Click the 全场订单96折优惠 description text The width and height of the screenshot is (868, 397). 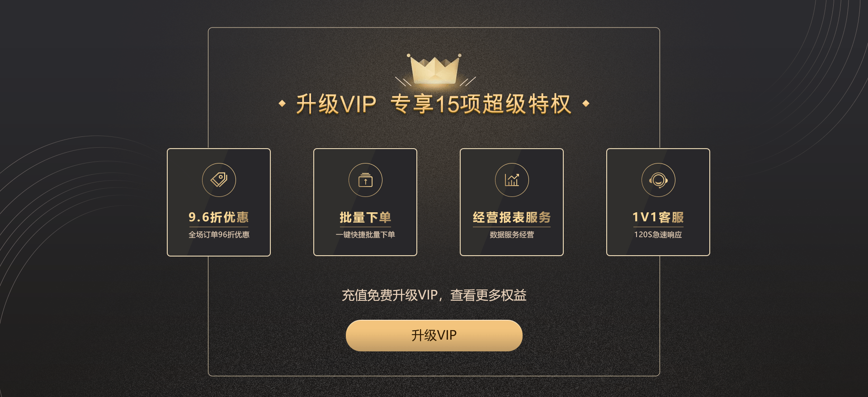click(219, 234)
